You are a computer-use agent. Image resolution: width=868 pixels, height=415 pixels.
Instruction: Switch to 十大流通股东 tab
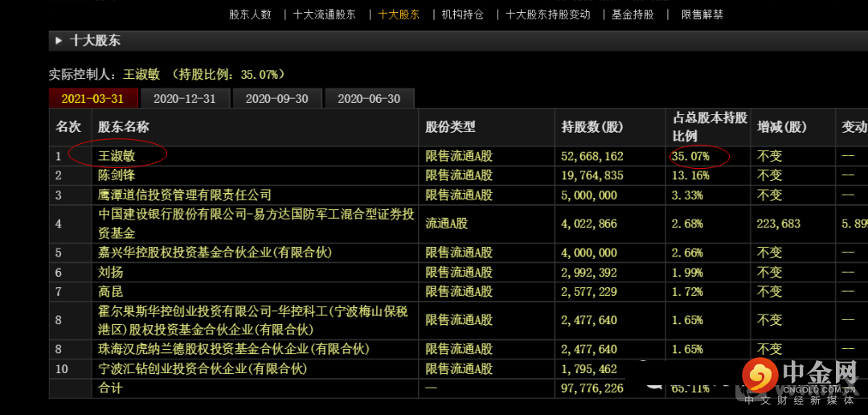tap(325, 15)
